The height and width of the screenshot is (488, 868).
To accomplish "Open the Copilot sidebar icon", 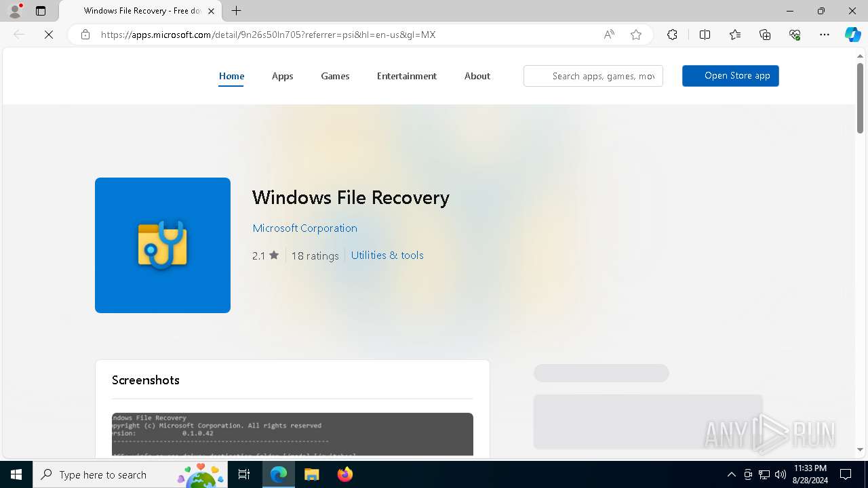I will 852,35.
